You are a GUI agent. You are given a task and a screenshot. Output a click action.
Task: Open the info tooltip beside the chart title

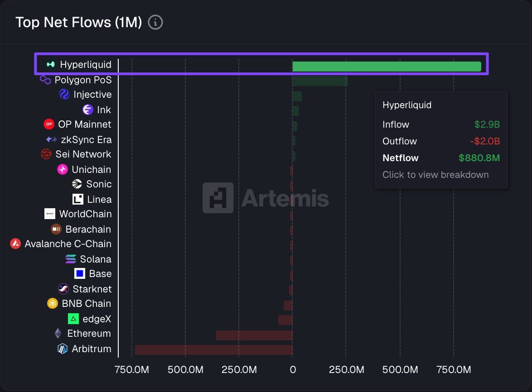[155, 22]
